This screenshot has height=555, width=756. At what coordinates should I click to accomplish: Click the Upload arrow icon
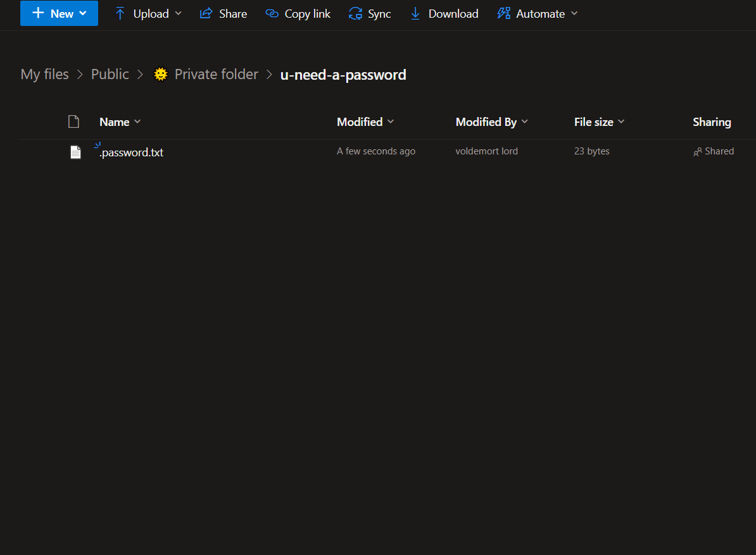tap(120, 13)
